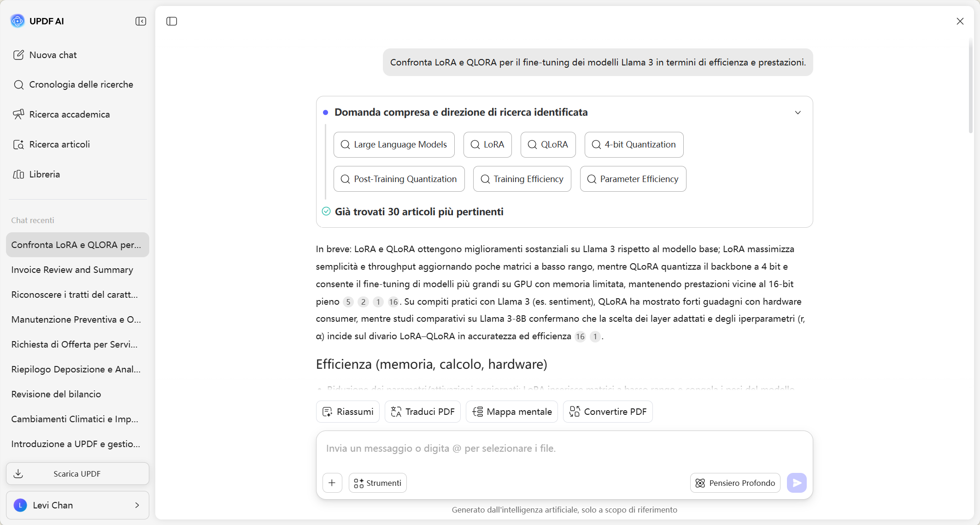980x525 pixels.
Task: Click the Libreria books icon
Action: pyautogui.click(x=18, y=174)
